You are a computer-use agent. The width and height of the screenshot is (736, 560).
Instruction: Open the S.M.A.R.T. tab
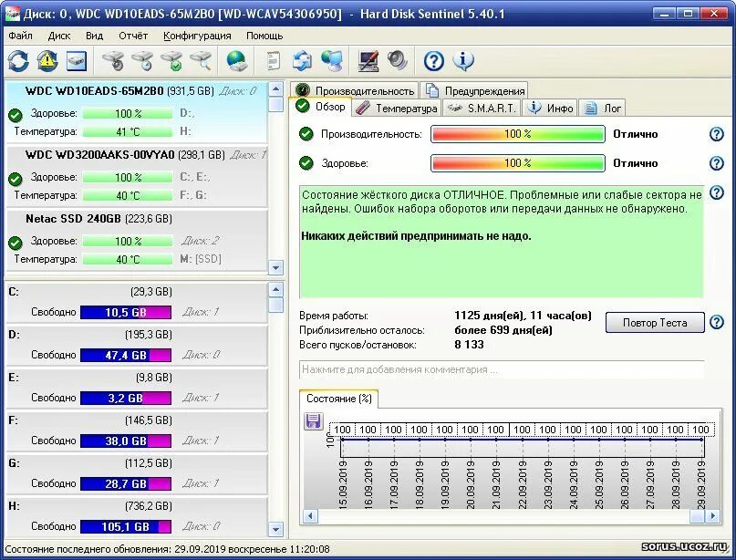coord(482,109)
